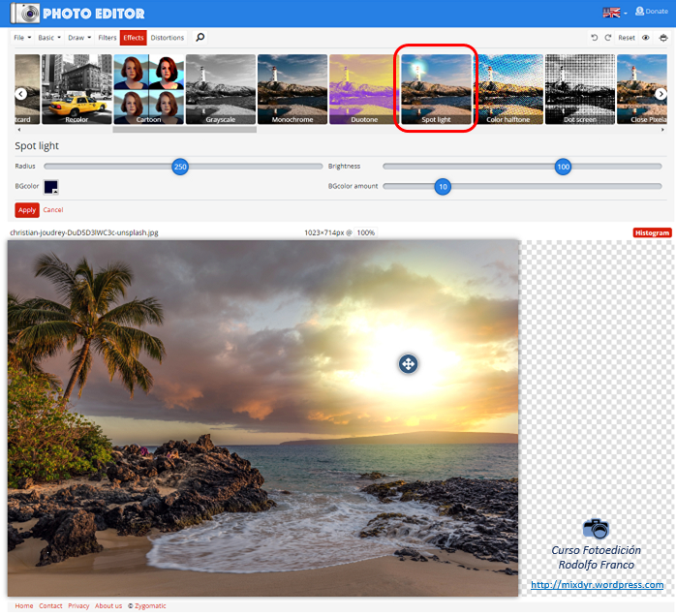The width and height of the screenshot is (676, 616).
Task: Click the spotlight move handle on image
Action: coord(408,364)
